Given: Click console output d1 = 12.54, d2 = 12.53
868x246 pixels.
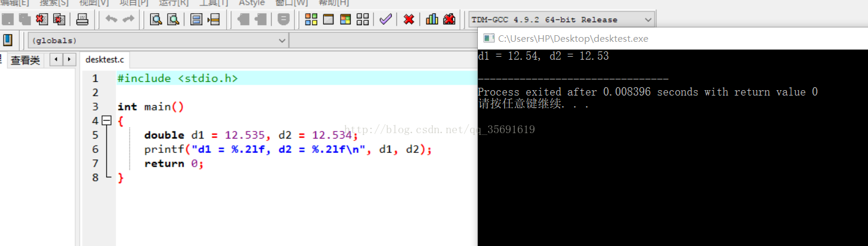Looking at the screenshot, I should coord(543,56).
